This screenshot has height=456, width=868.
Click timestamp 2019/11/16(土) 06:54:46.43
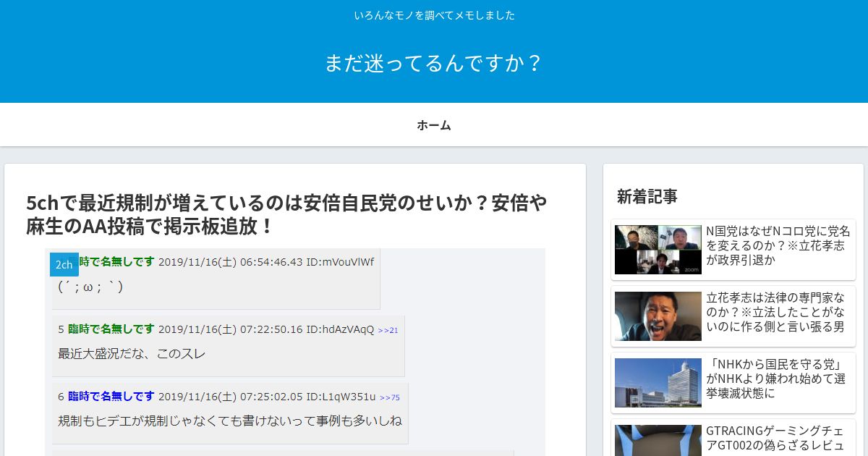pos(231,262)
